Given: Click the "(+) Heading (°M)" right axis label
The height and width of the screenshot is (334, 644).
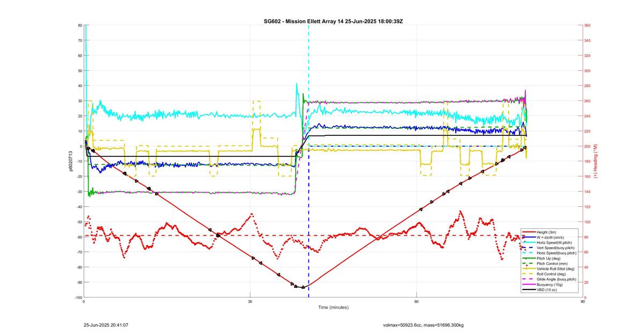Looking at the screenshot, I should (596, 161).
